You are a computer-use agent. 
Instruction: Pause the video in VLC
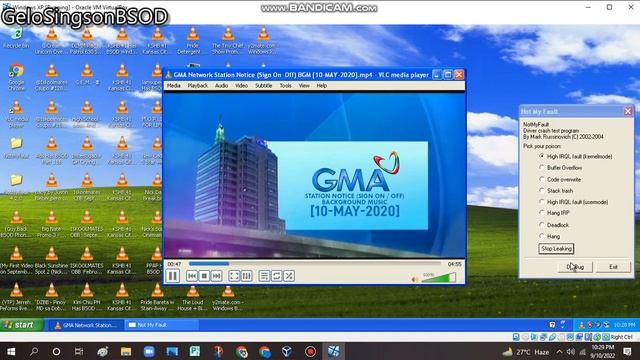click(x=173, y=276)
